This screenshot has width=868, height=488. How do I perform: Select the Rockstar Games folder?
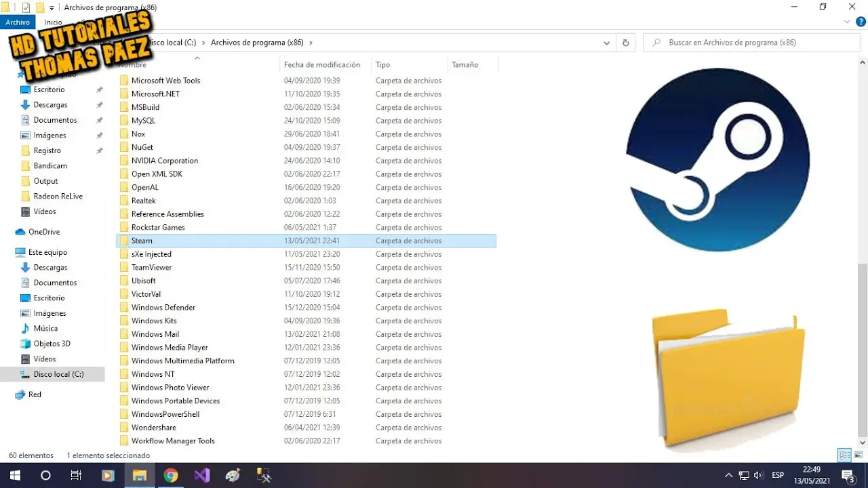(x=158, y=227)
